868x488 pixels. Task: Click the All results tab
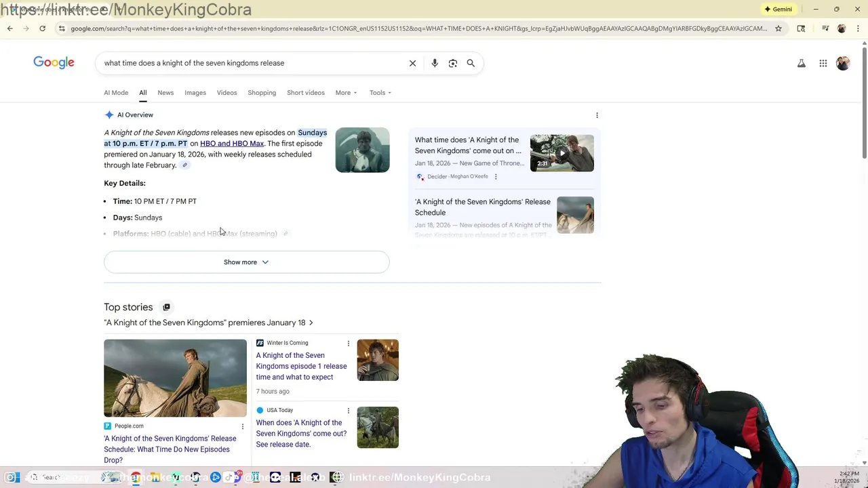(x=142, y=93)
